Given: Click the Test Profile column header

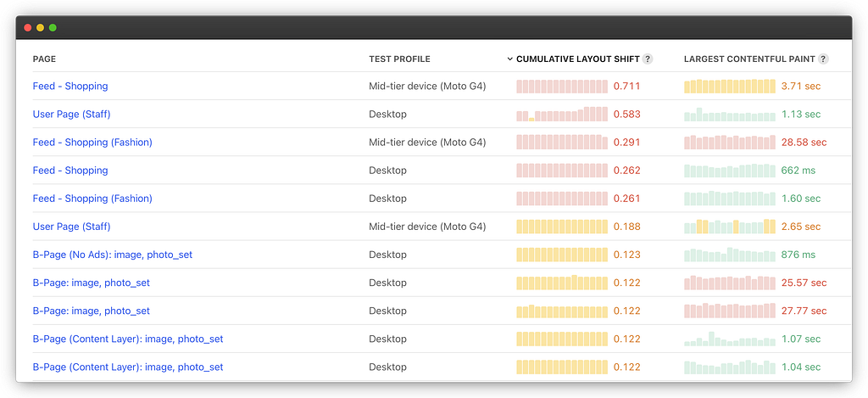Looking at the screenshot, I should click(x=400, y=59).
